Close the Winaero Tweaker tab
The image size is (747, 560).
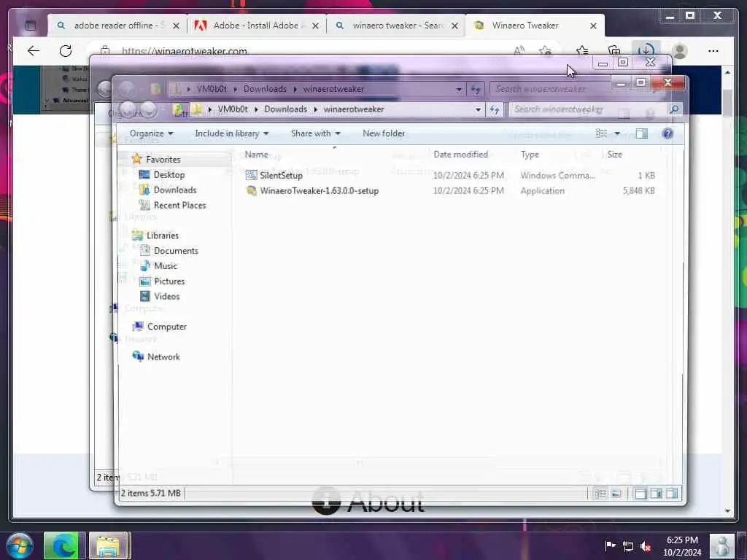pos(593,26)
